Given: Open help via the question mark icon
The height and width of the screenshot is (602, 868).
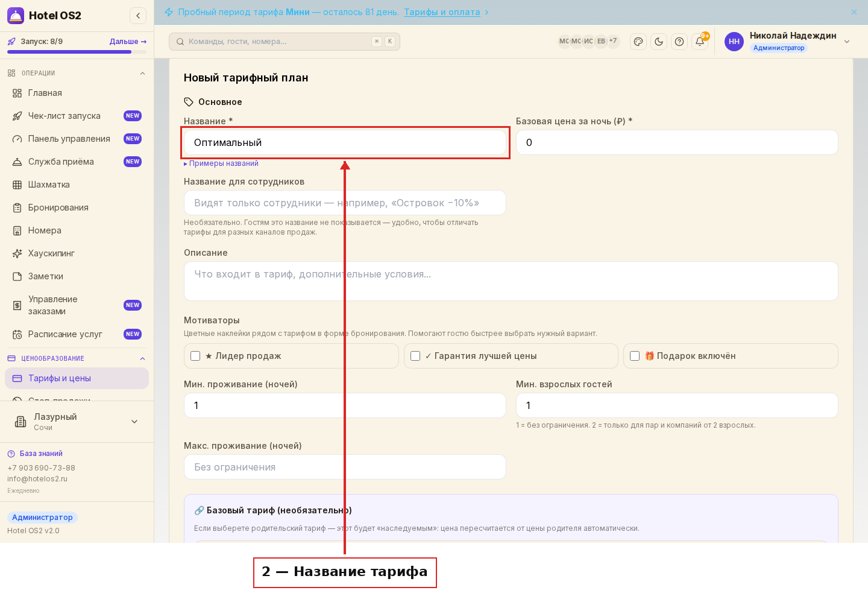Looking at the screenshot, I should click(x=679, y=42).
